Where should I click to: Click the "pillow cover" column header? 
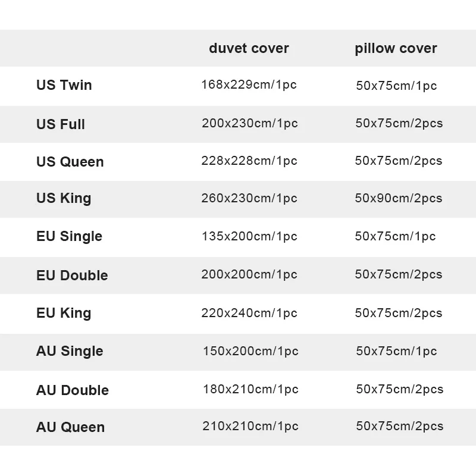396,49
